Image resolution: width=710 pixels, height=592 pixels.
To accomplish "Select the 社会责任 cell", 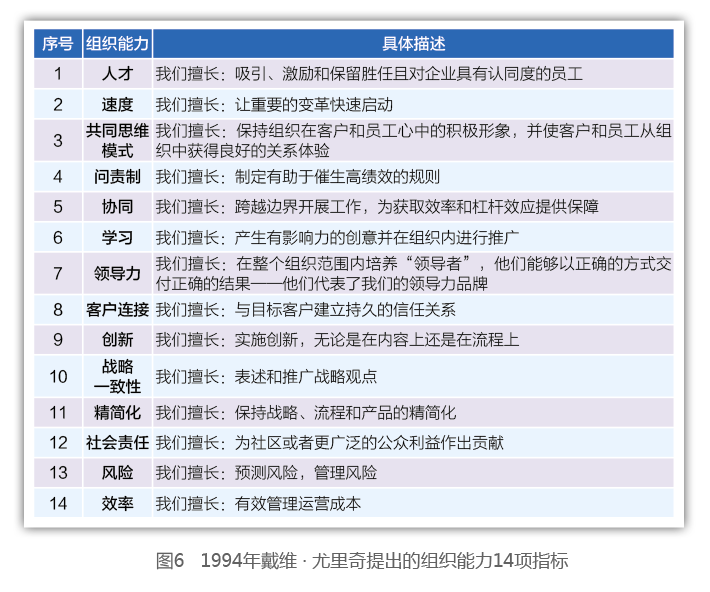I will click(117, 442).
